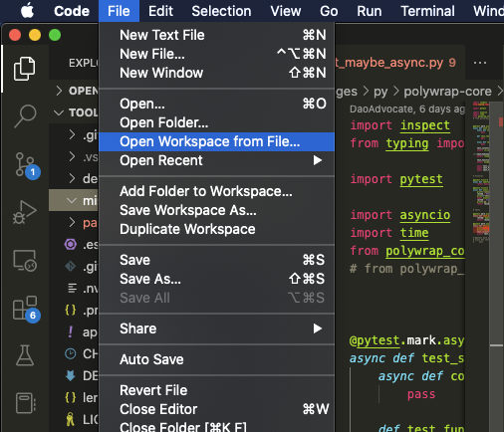Choose Open... menu item
The width and height of the screenshot is (504, 432).
click(216, 104)
